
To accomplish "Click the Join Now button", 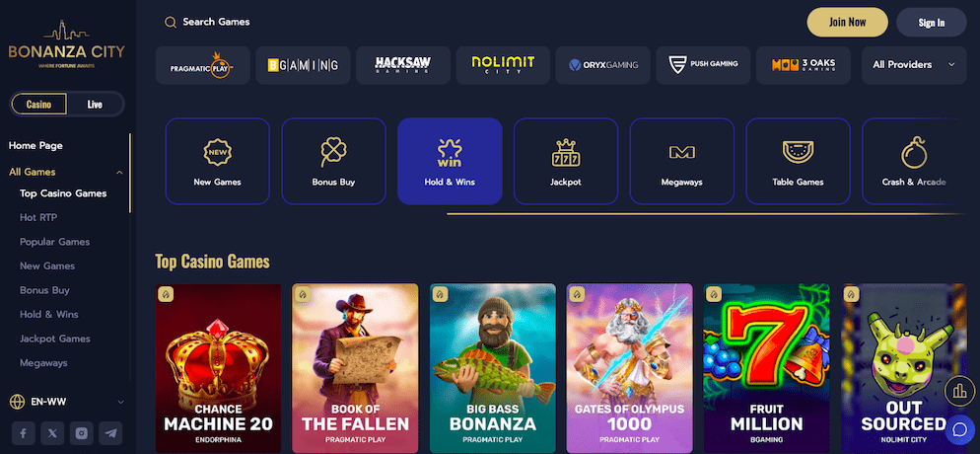I will click(x=848, y=23).
